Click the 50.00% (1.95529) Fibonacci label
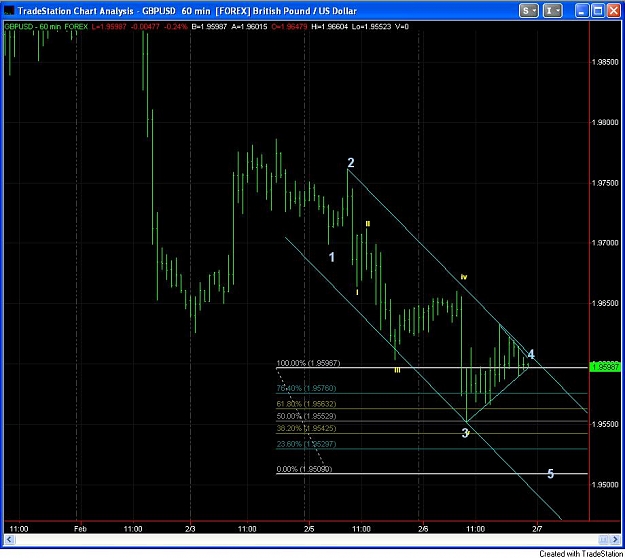Screen dimensions: 625x558 [x=306, y=416]
